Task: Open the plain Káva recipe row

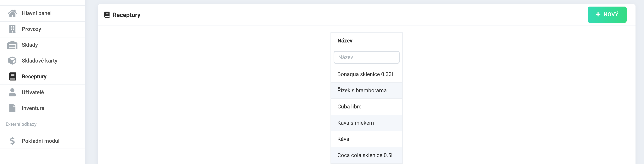Action: (x=367, y=139)
